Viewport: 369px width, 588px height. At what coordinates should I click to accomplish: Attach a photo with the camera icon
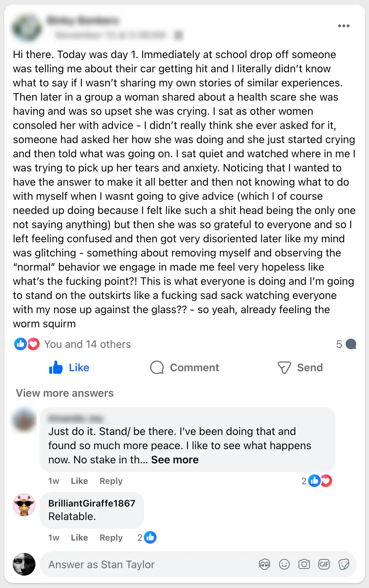click(304, 564)
